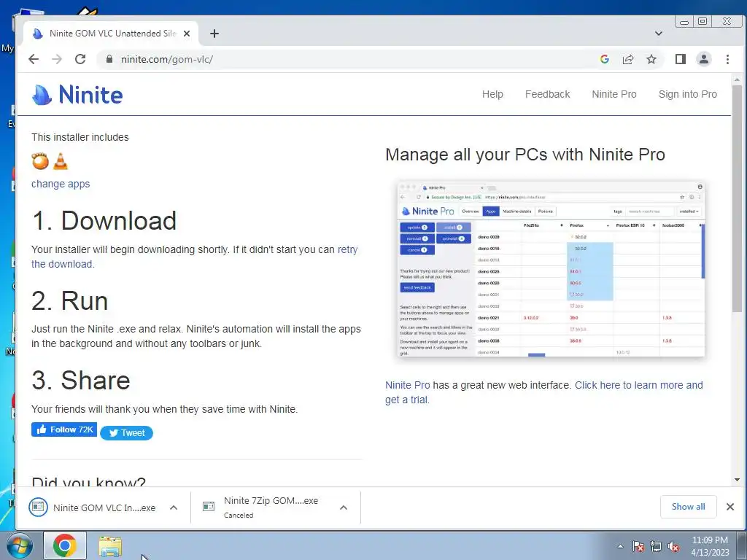The image size is (747, 560).
Task: Click the change apps link
Action: (x=61, y=184)
